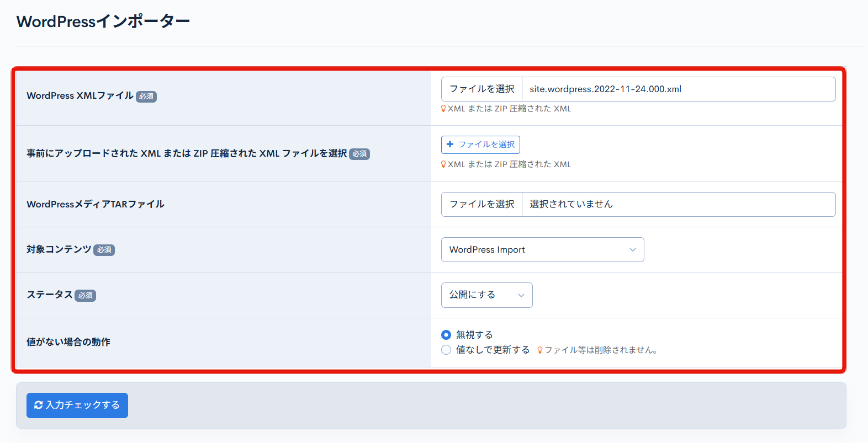This screenshot has height=443, width=868.
Task: Click the 対象コンテンツ label
Action: [59, 249]
